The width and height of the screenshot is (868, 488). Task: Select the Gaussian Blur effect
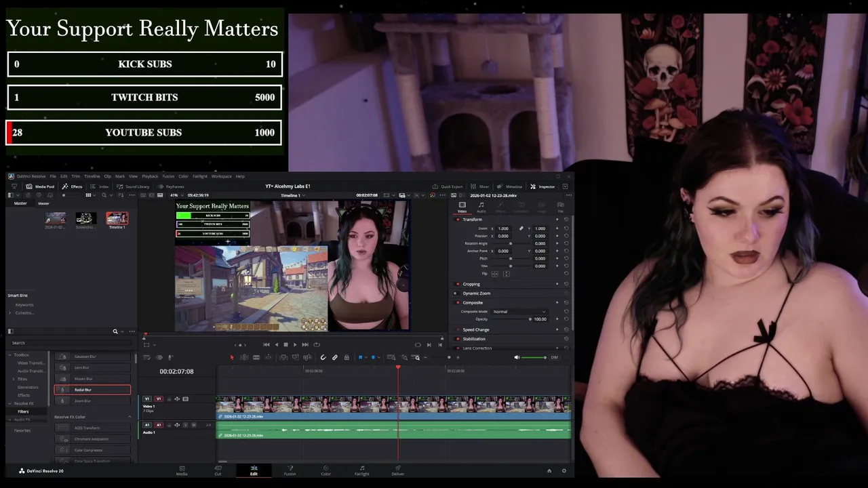92,357
